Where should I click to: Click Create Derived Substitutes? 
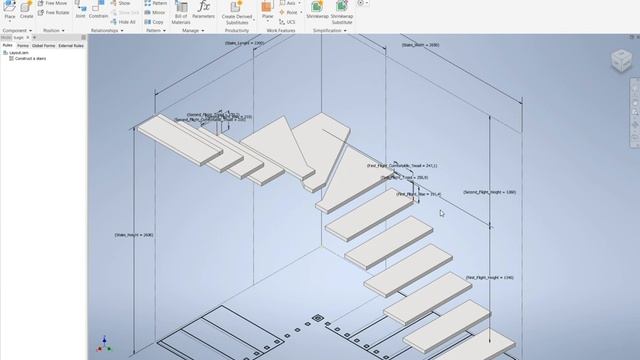tap(237, 12)
